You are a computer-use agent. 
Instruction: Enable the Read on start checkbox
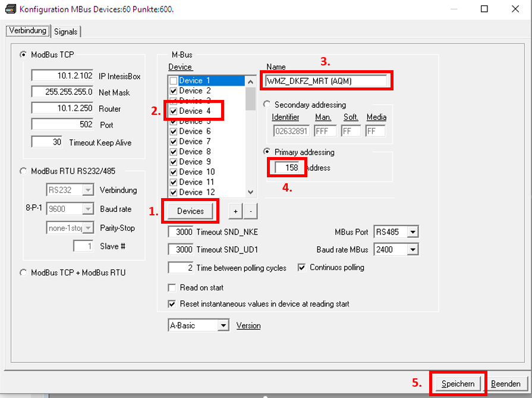pos(172,287)
